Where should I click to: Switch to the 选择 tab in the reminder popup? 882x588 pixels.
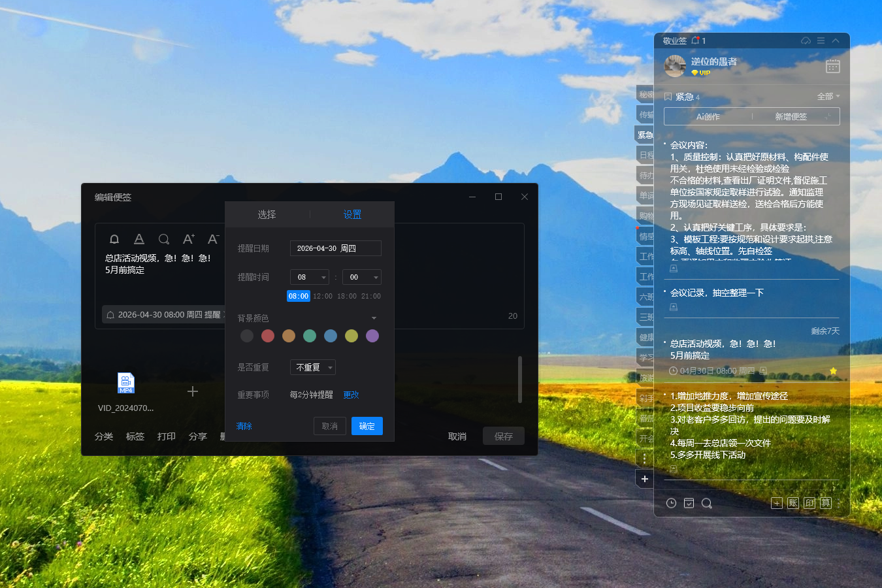tap(267, 214)
